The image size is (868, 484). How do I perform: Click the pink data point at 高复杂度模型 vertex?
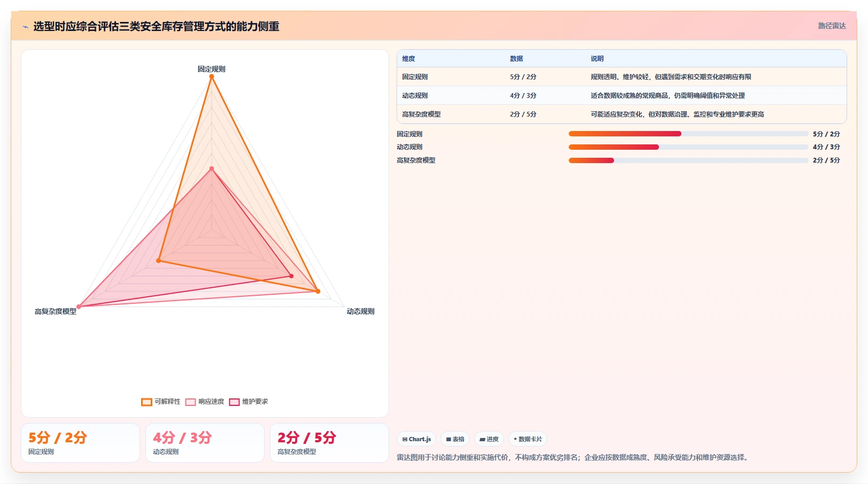pos(79,306)
